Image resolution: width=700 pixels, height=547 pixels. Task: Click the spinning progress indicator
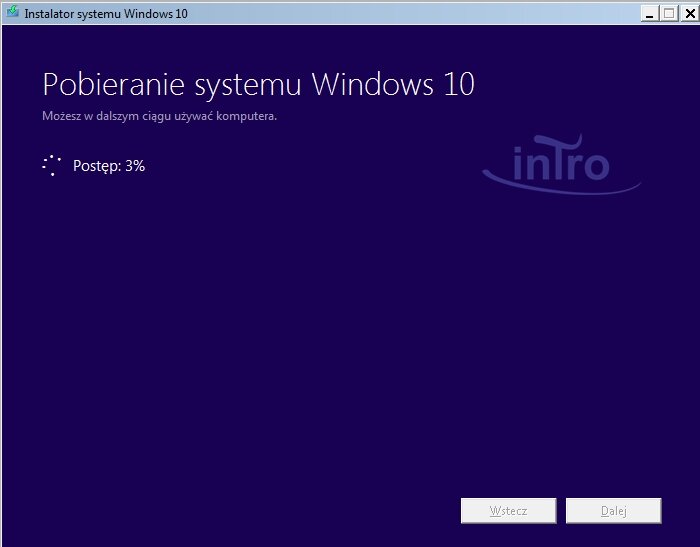point(52,165)
